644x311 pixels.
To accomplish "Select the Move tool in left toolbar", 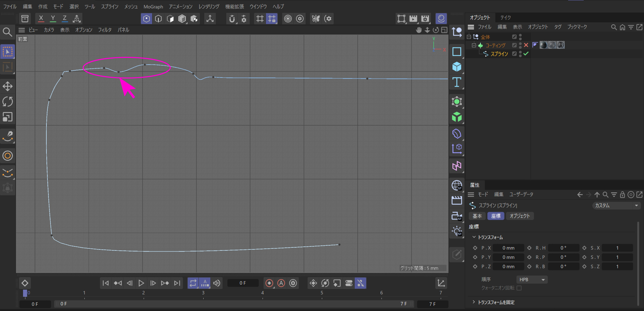I will (x=7, y=86).
